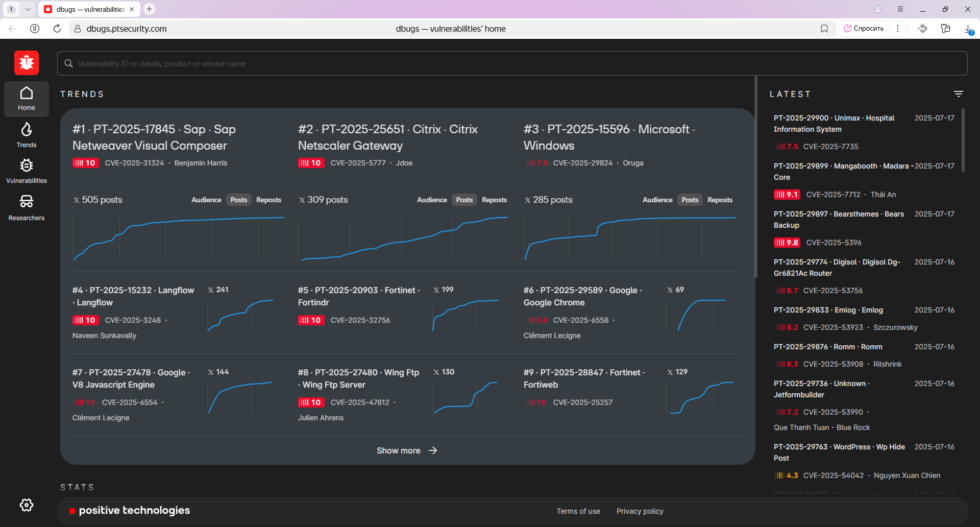Select Reposts tab on the #3 Microsoft card
Screen dimensions: 980x527
(720, 200)
